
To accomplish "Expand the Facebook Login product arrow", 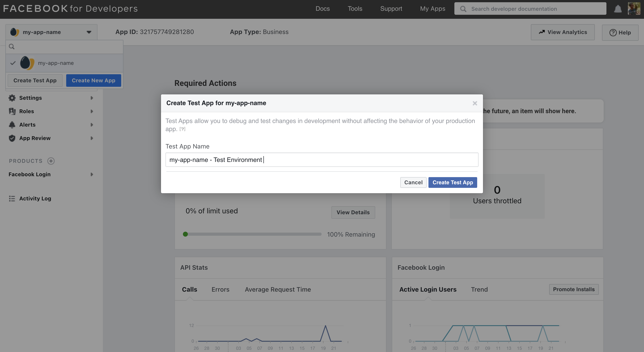I will click(91, 174).
